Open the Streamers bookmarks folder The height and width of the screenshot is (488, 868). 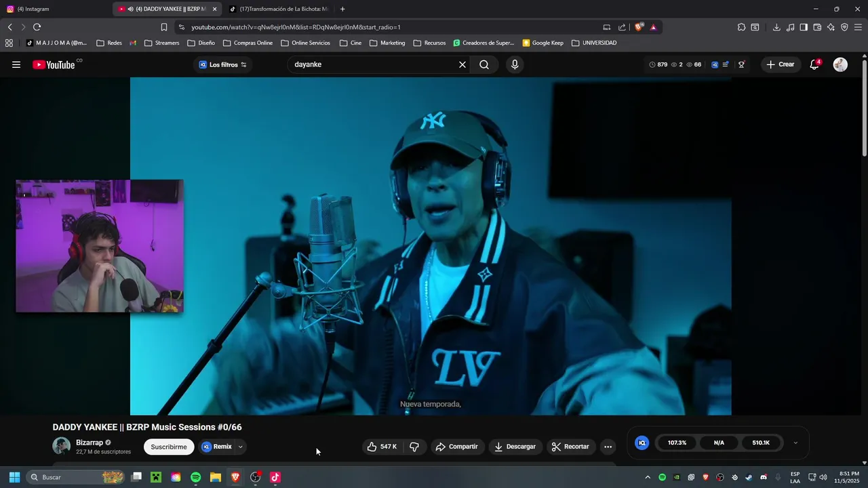point(161,43)
